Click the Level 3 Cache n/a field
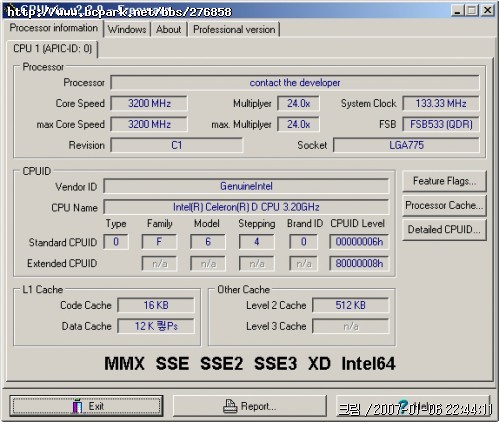This screenshot has height=422, width=500. (351, 326)
